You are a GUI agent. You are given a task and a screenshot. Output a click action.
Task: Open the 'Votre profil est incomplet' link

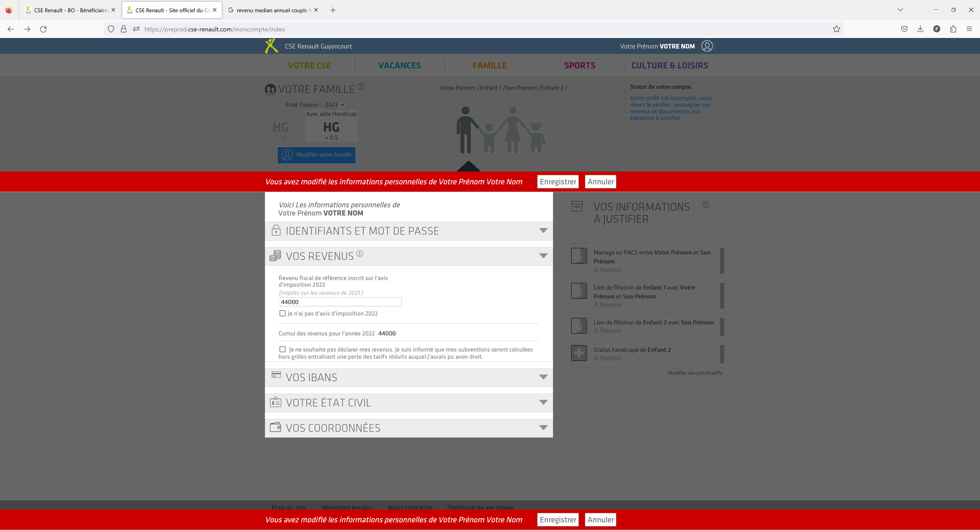[x=670, y=108]
